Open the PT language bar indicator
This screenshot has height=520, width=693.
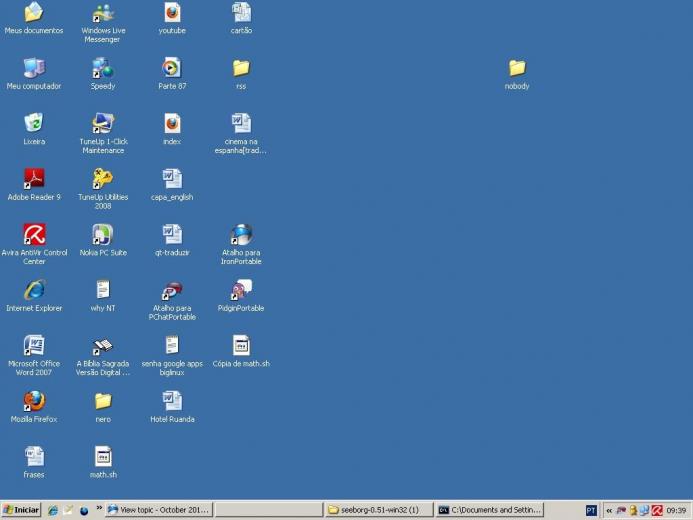click(591, 511)
